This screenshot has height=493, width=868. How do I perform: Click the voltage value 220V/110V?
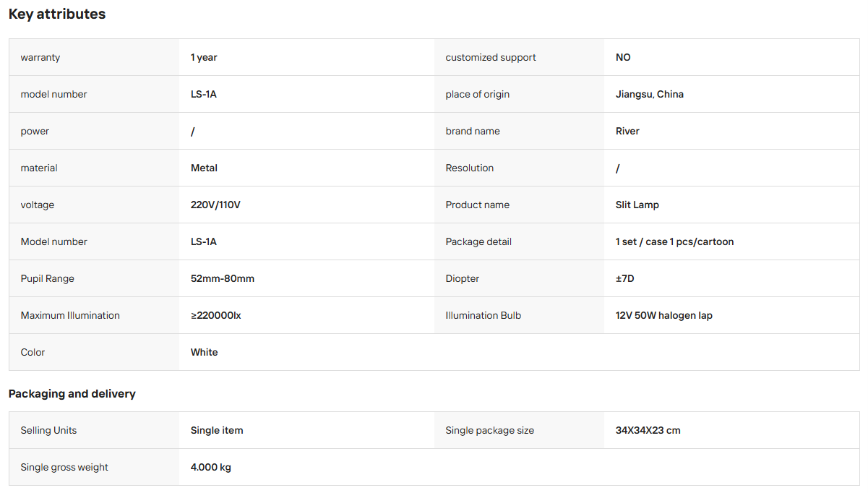click(215, 205)
